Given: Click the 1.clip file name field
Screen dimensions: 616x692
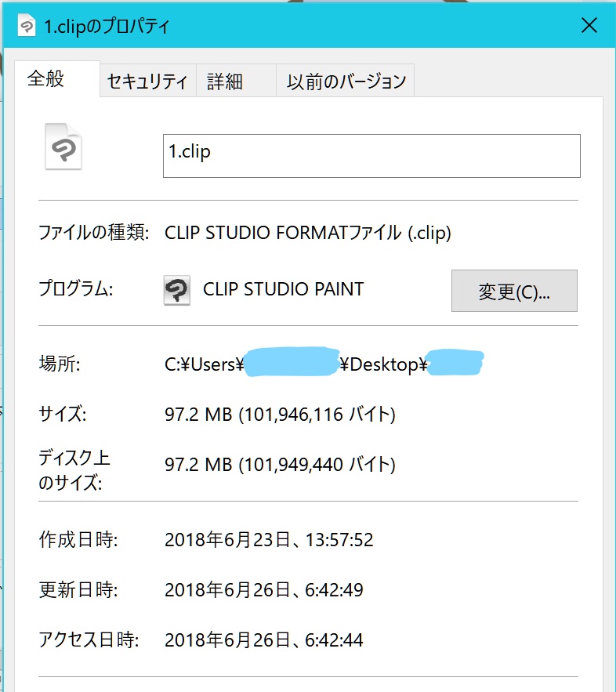Looking at the screenshot, I should [x=371, y=156].
